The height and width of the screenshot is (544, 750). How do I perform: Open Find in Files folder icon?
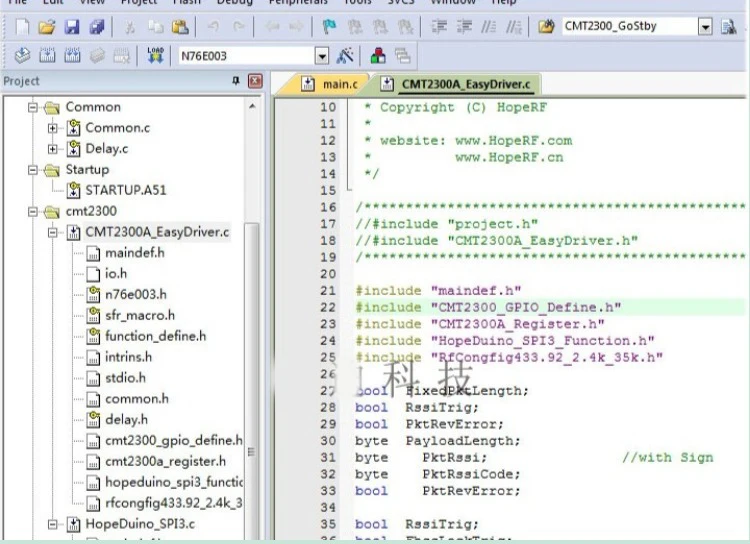[546, 26]
